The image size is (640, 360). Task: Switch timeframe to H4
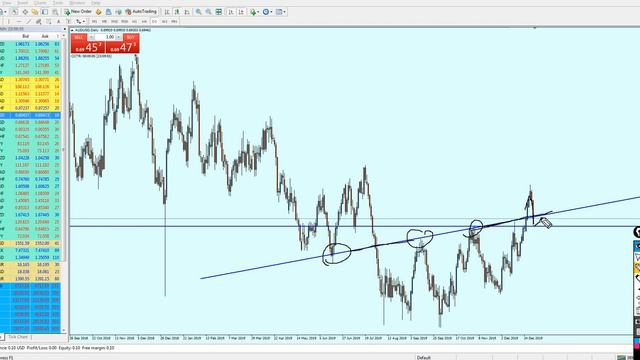click(144, 21)
